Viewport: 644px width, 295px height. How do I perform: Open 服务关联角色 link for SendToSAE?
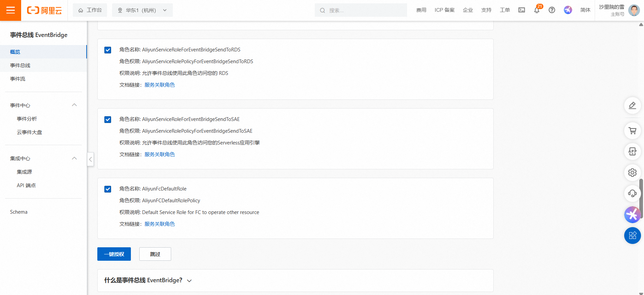pos(160,154)
